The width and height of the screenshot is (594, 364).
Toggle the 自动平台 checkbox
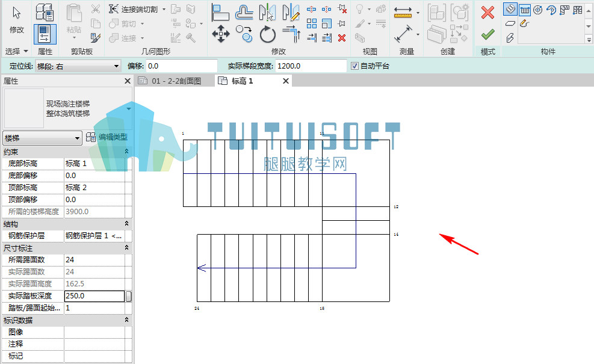tap(354, 66)
